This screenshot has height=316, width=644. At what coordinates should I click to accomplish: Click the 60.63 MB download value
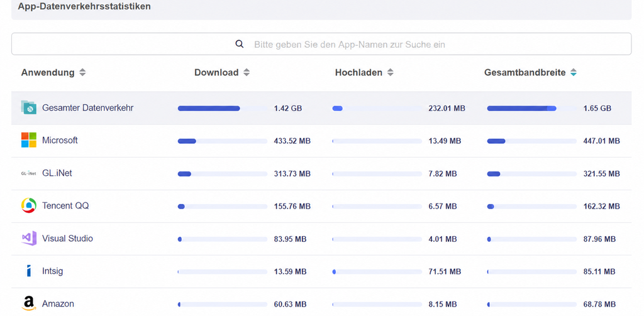(291, 305)
